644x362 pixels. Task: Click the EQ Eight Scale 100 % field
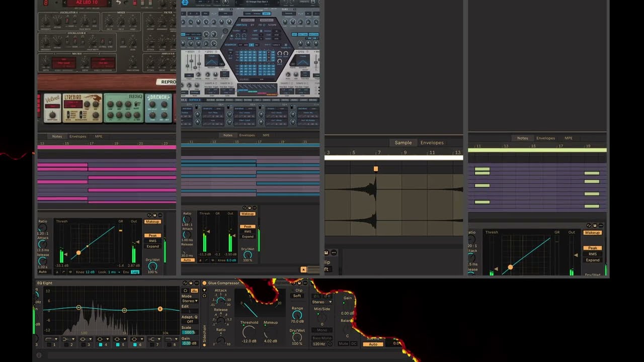[189, 332]
